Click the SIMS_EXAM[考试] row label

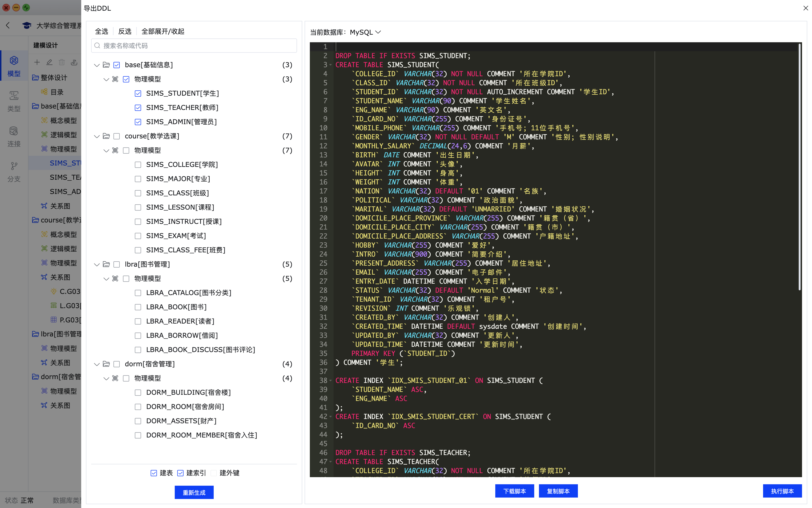click(176, 236)
